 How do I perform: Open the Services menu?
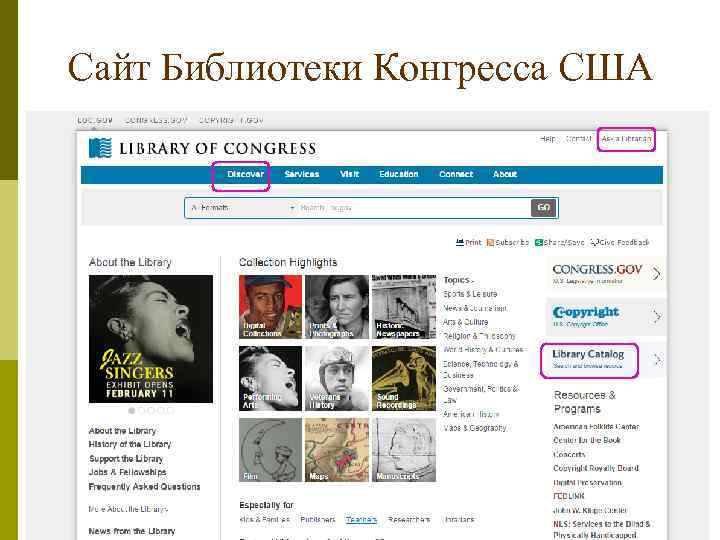click(302, 174)
